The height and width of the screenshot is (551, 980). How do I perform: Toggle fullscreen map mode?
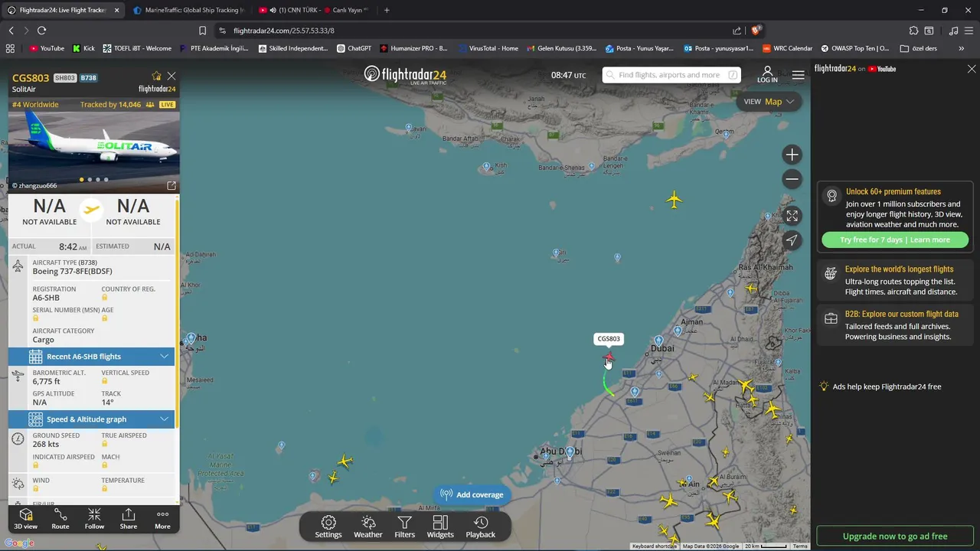point(792,217)
